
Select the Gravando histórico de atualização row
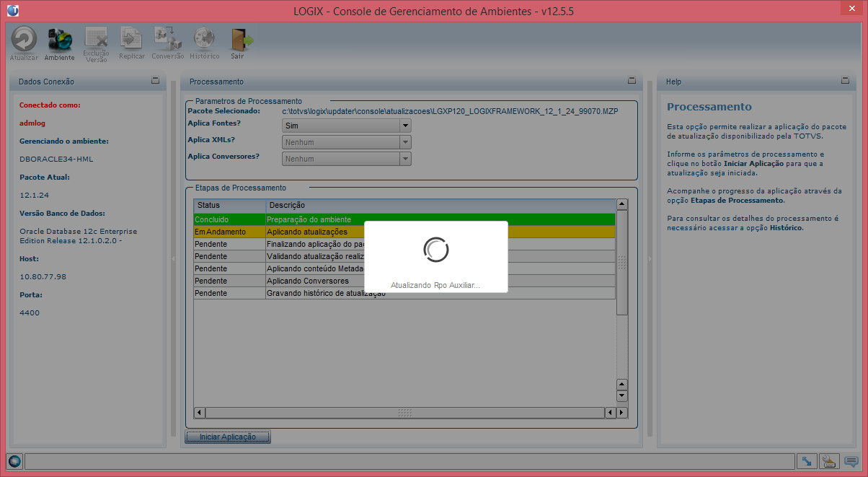click(404, 293)
